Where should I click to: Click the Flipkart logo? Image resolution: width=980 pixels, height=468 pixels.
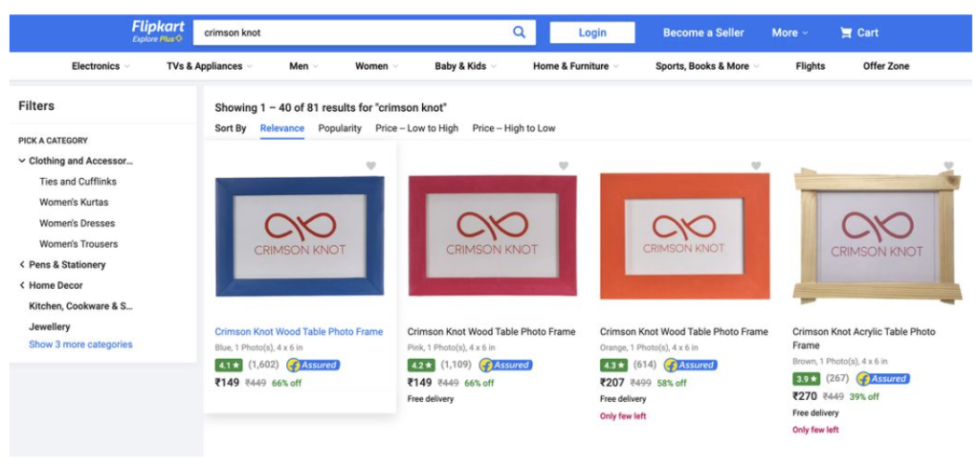click(157, 32)
